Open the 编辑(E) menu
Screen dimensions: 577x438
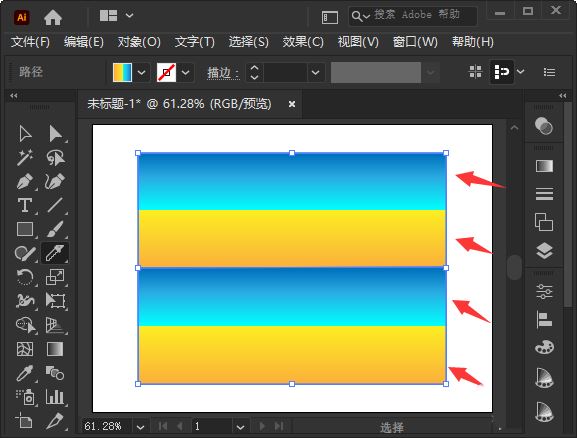tap(84, 42)
